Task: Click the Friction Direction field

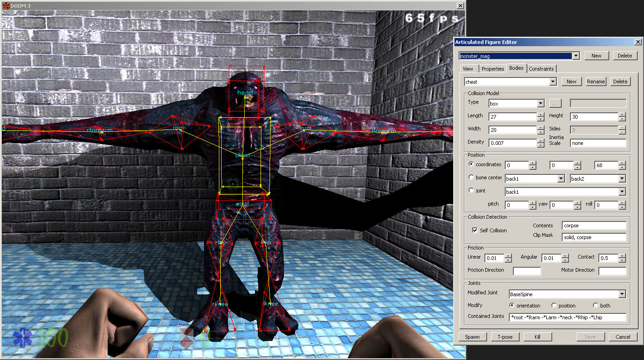Action: (x=527, y=271)
